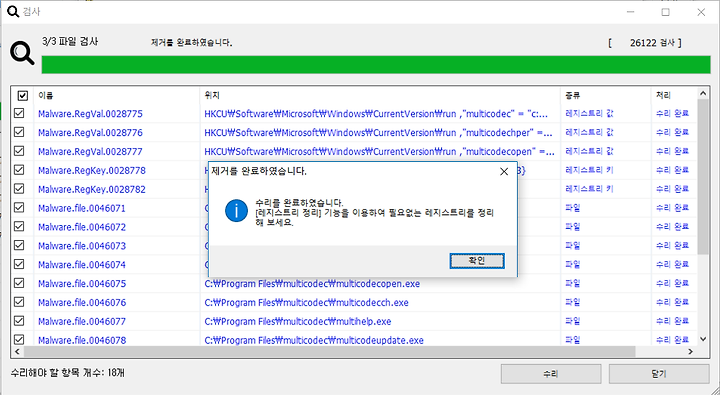
Task: Uncheck Malware.file.0046072 checkbox
Action: coord(19,226)
